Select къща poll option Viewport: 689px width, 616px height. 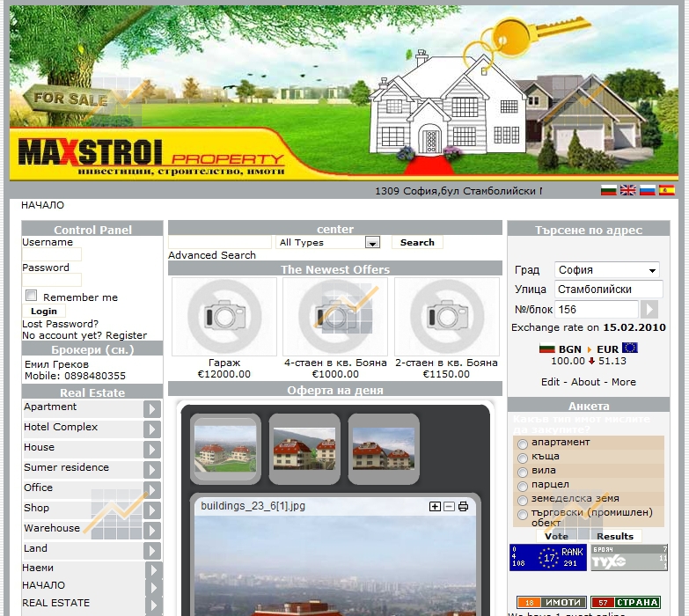coord(523,458)
